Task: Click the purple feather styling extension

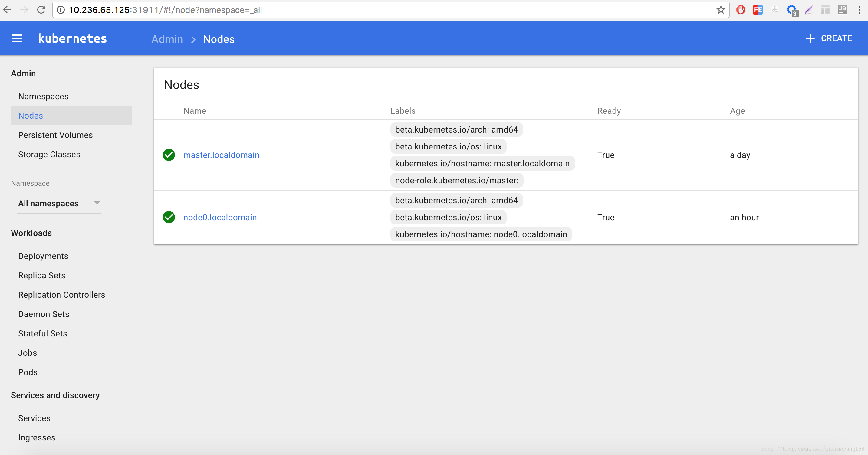Action: 809,10
